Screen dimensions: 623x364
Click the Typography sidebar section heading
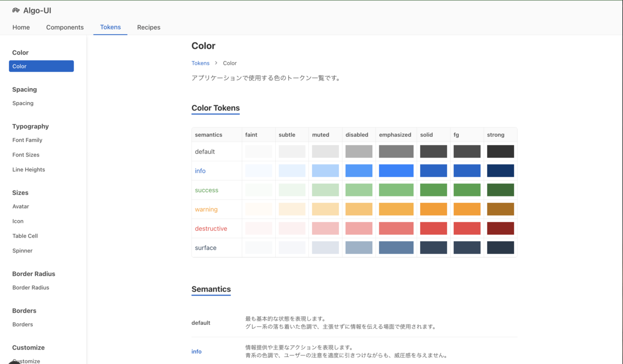click(x=31, y=127)
